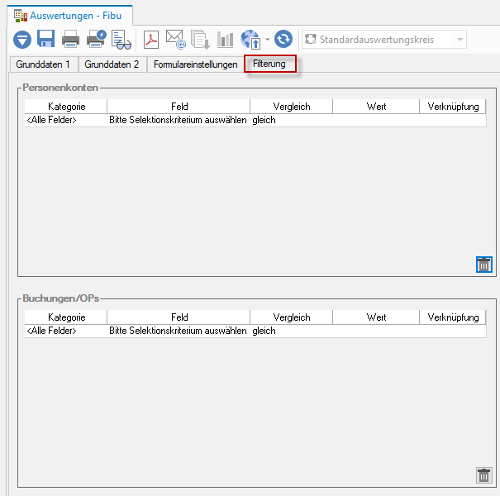Send report by email icon

tap(176, 40)
